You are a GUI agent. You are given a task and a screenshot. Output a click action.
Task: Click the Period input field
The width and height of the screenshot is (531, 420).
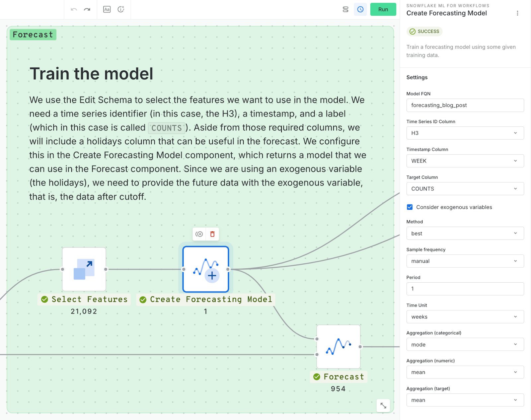coord(465,289)
